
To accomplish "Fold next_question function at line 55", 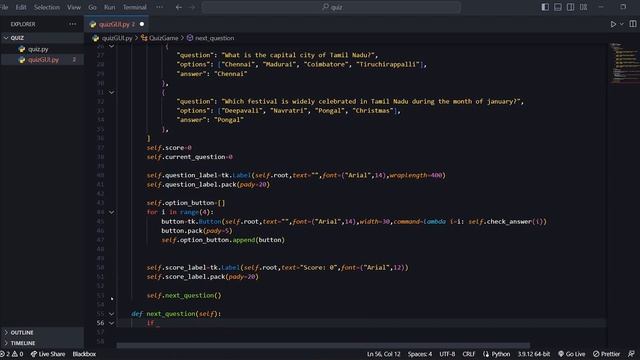I will click(111, 314).
